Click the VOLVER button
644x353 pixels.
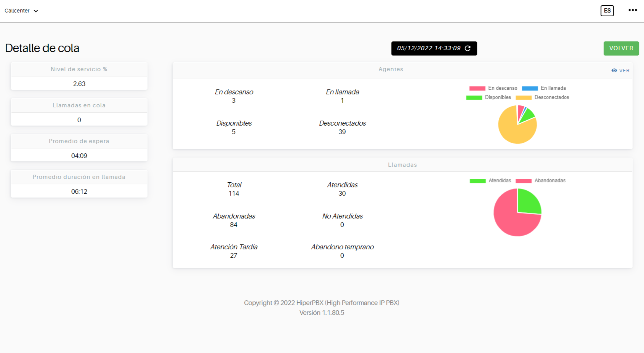[x=621, y=48]
